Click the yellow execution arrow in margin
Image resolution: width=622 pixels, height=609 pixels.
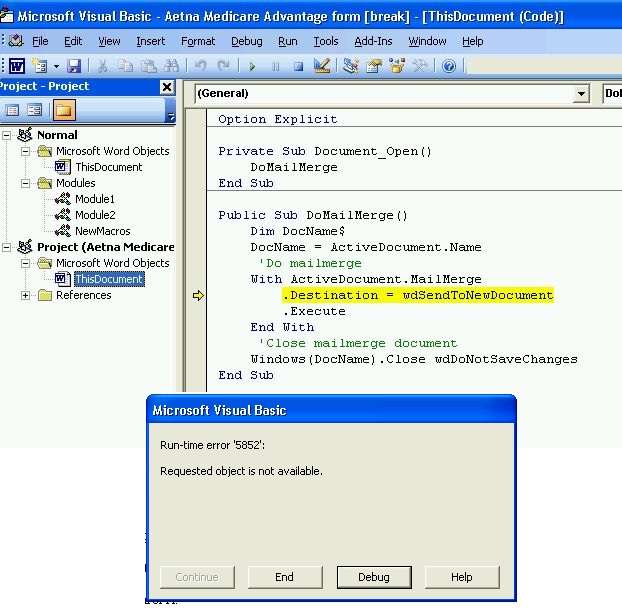coord(198,295)
